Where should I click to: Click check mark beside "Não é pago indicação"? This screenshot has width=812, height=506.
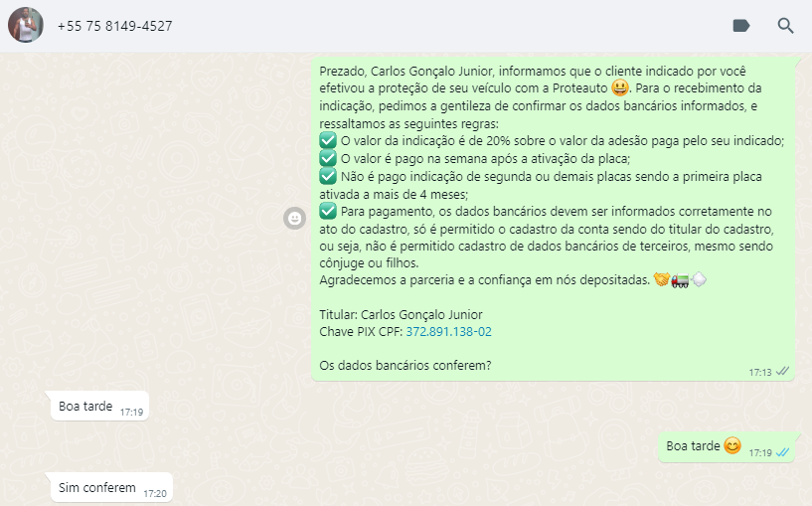click(x=328, y=176)
